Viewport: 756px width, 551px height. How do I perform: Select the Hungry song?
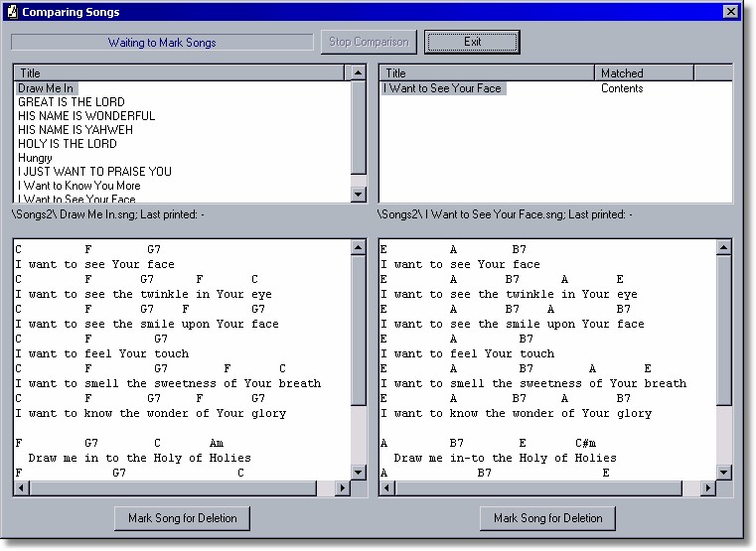[35, 158]
